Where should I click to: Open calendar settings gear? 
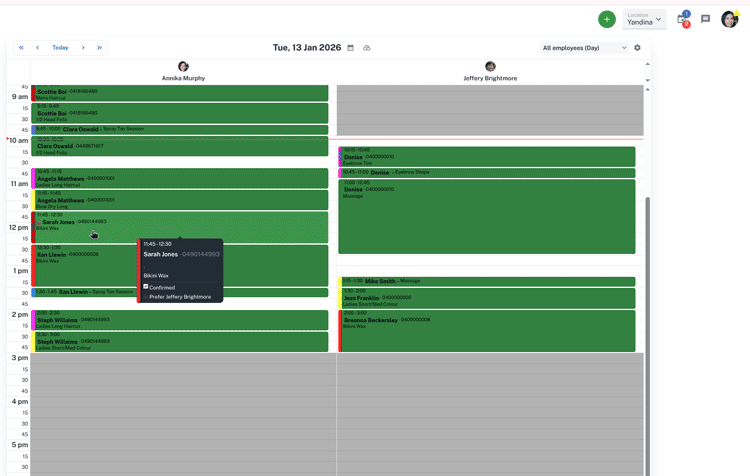point(637,48)
